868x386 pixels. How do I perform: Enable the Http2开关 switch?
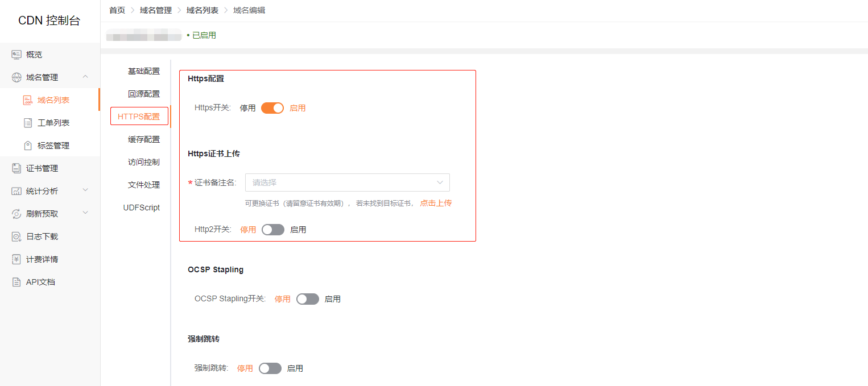pos(273,230)
